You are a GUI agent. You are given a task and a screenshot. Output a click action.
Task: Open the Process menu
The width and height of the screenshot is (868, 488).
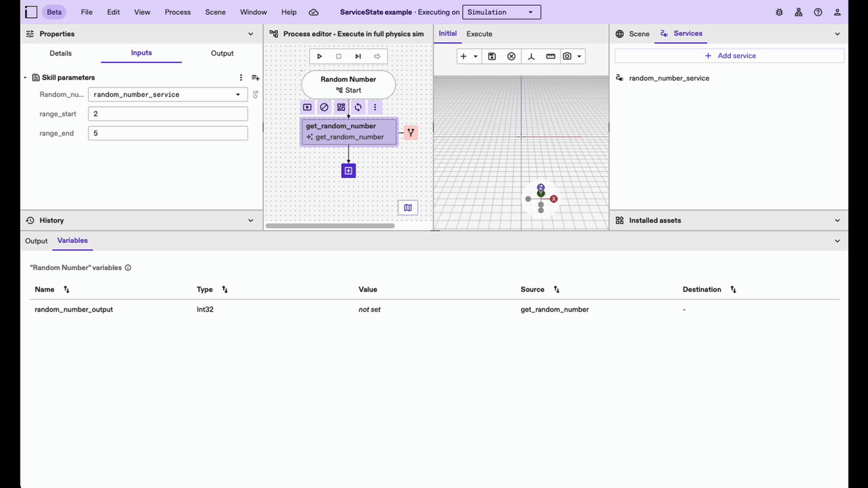click(177, 12)
